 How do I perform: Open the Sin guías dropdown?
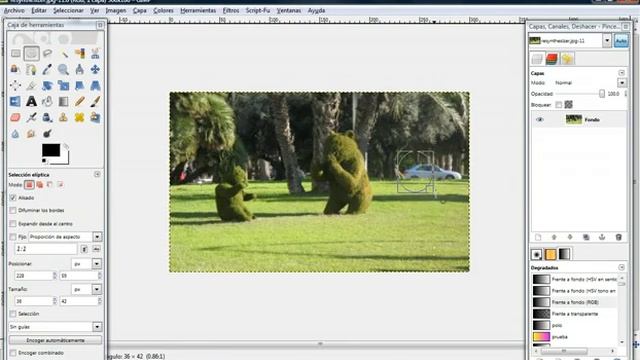click(97, 327)
